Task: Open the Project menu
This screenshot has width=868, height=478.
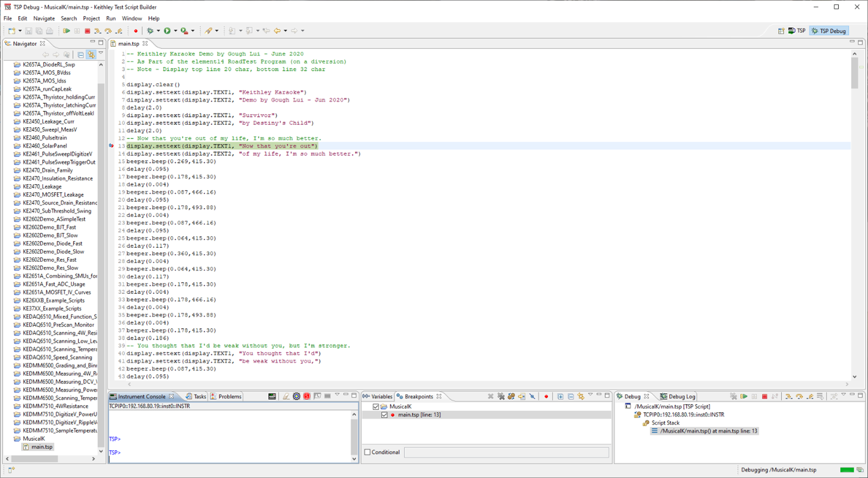Action: pyautogui.click(x=91, y=18)
